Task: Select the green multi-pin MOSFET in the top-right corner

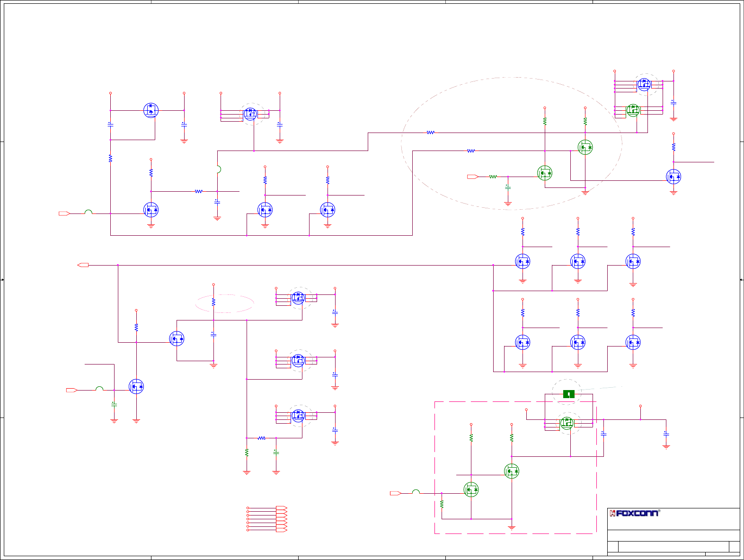Action: click(x=633, y=110)
